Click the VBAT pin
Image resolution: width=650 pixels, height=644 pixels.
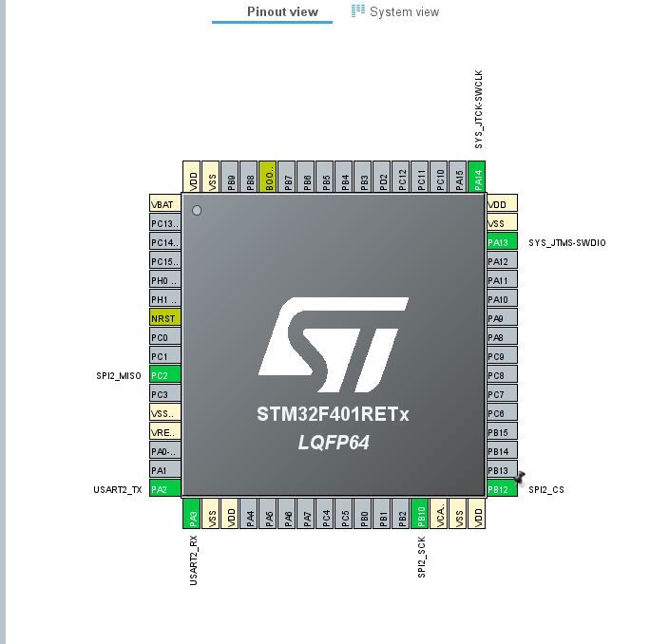[165, 204]
